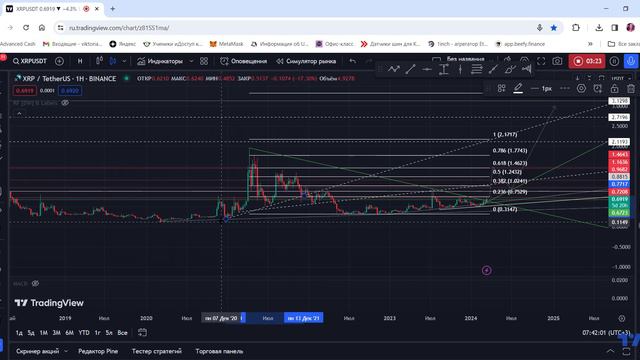Add alert on drawing clock icon
Viewport: 640px width, 360px height.
pyautogui.click(x=598, y=89)
